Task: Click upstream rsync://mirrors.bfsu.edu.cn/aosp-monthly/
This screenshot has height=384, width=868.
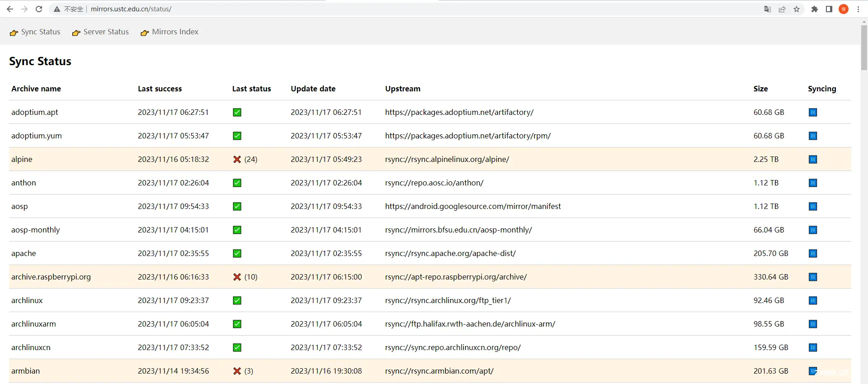Action: [x=458, y=230]
